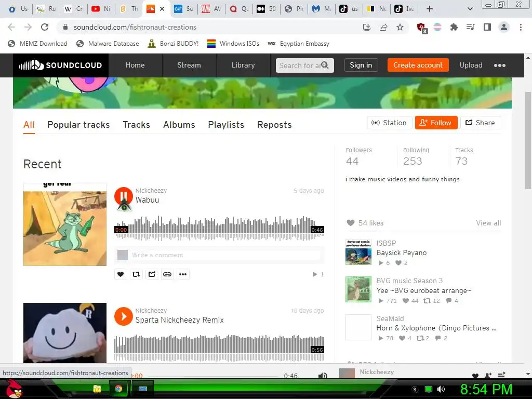Open the on-screen keyboard taskbar icon
Viewport: 532px width, 399px height.
point(143,389)
